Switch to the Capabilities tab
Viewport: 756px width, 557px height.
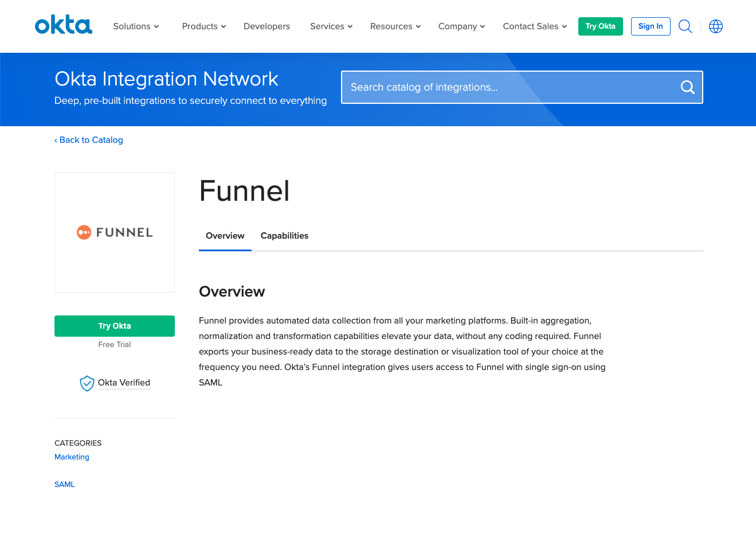pyautogui.click(x=284, y=236)
